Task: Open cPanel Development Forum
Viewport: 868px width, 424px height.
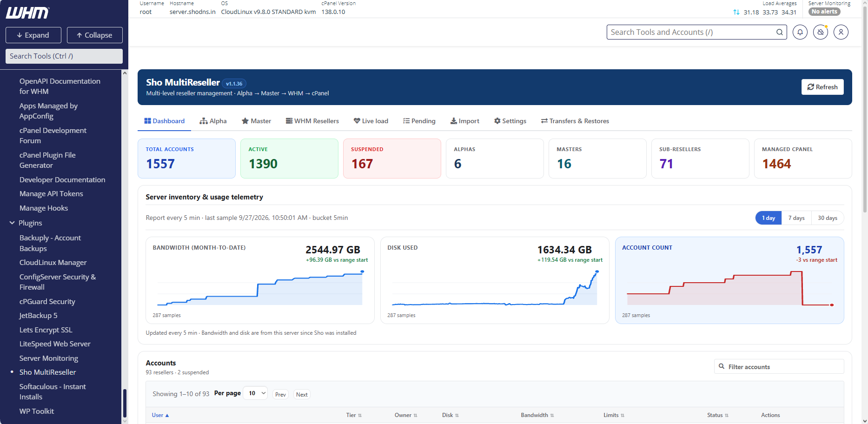Action: (53, 135)
